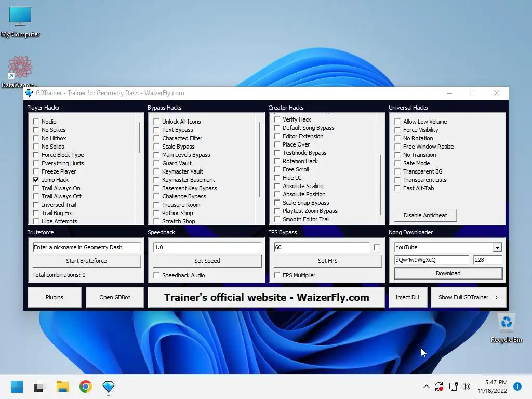
Task: Open the My Computer desktop icon
Action: 20,21
